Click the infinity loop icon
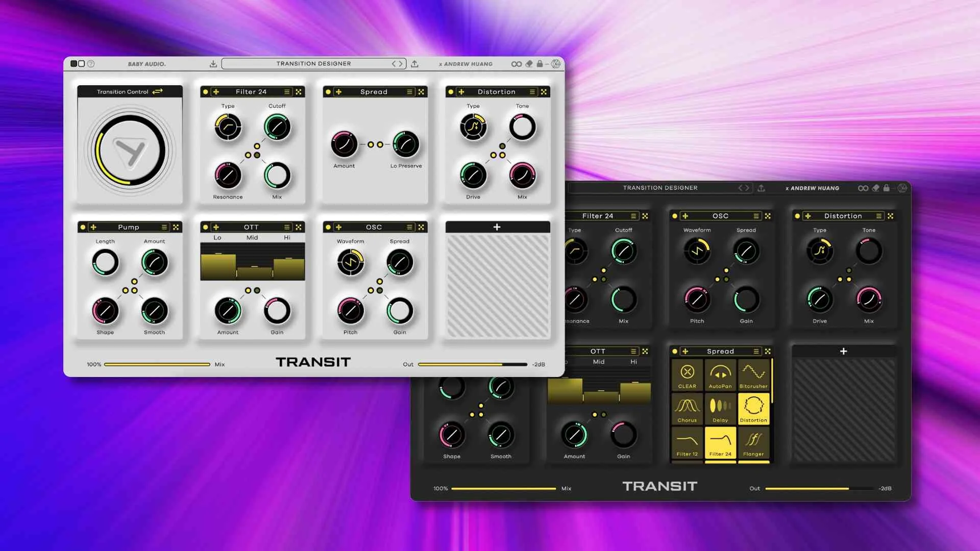The image size is (980, 551). coord(516,64)
